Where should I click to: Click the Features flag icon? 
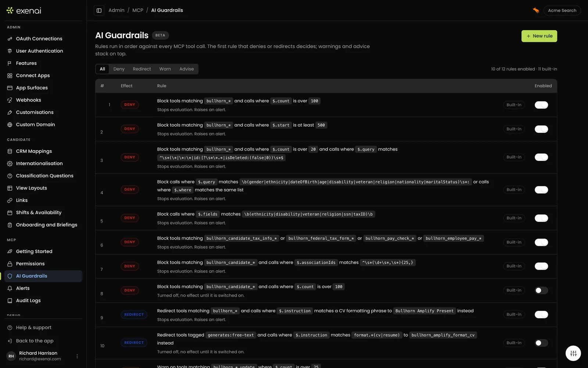tap(10, 63)
